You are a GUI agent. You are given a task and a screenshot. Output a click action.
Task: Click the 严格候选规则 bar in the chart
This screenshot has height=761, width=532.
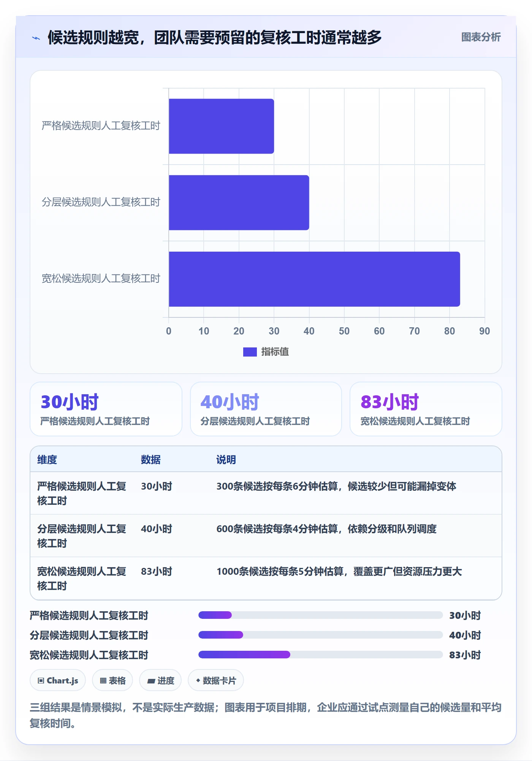[221, 126]
